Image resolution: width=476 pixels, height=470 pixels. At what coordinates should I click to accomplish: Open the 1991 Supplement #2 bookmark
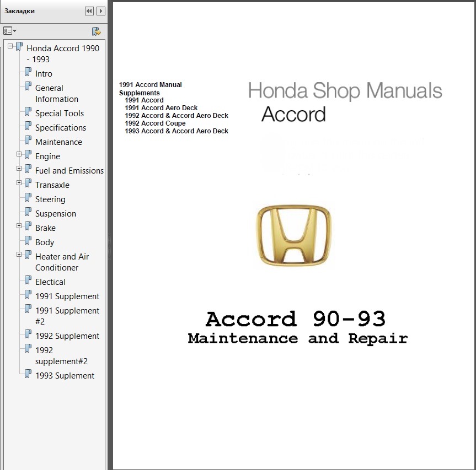pos(67,316)
